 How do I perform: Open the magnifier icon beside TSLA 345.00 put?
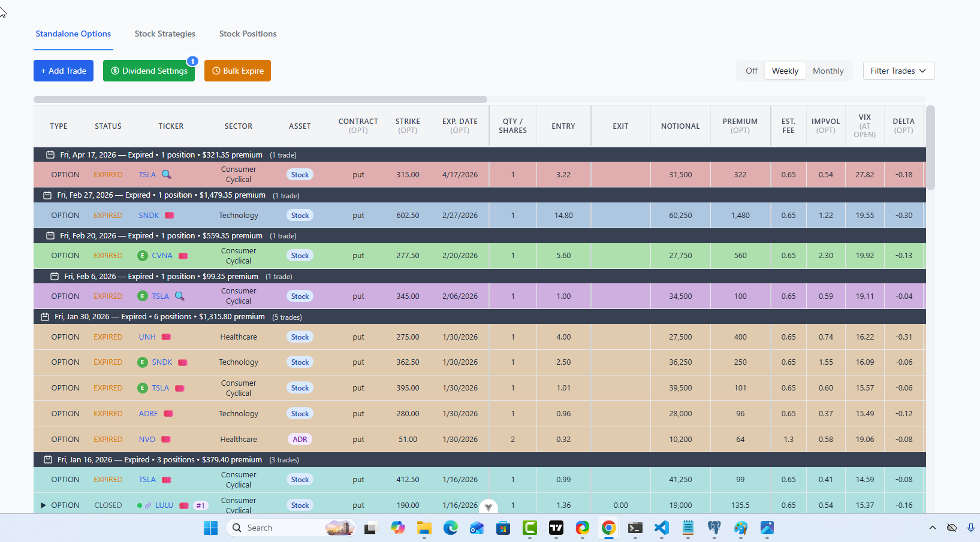179,296
